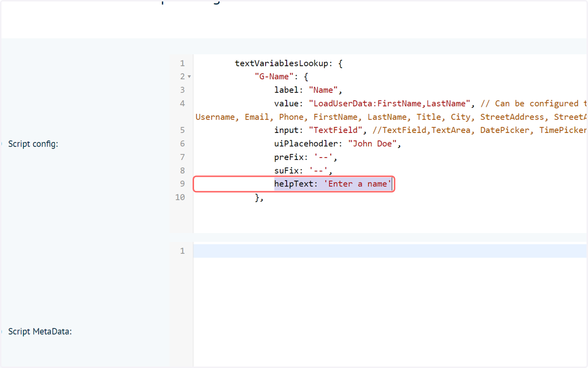Click line number 6 in the gutter

pyautogui.click(x=182, y=144)
